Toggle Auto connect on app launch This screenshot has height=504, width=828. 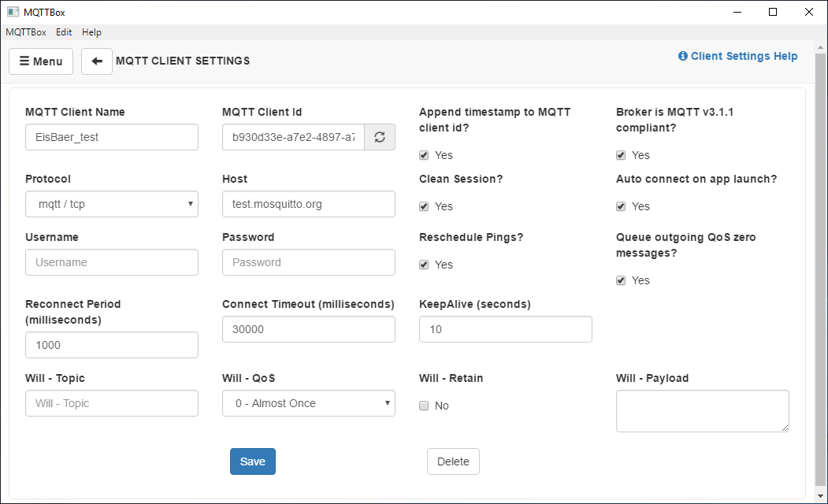[621, 206]
